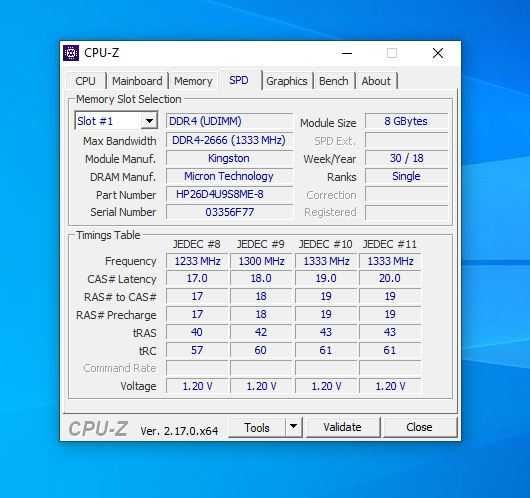Screen dimensions: 530x498
Task: Show the About tab
Action: pos(376,81)
